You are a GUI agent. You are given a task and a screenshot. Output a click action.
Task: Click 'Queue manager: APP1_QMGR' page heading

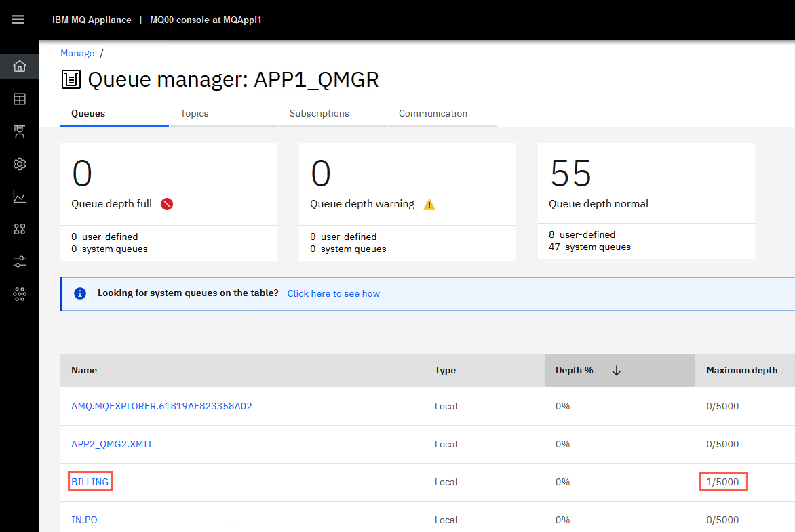pyautogui.click(x=233, y=79)
